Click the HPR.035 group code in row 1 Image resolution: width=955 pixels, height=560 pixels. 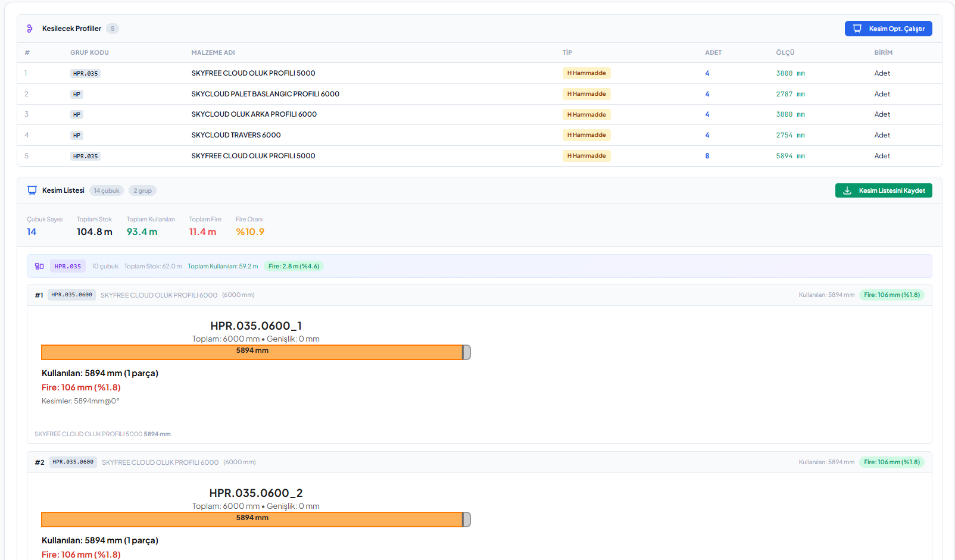pos(86,73)
